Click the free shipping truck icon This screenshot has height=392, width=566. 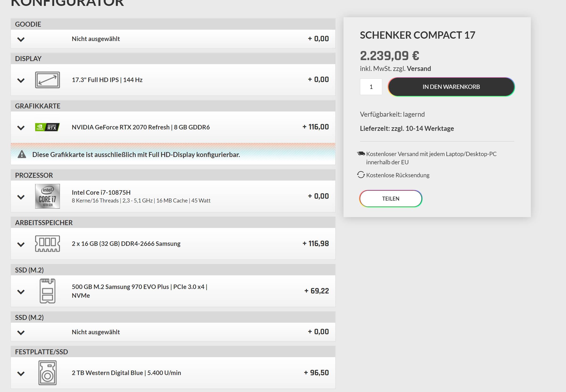tap(361, 154)
